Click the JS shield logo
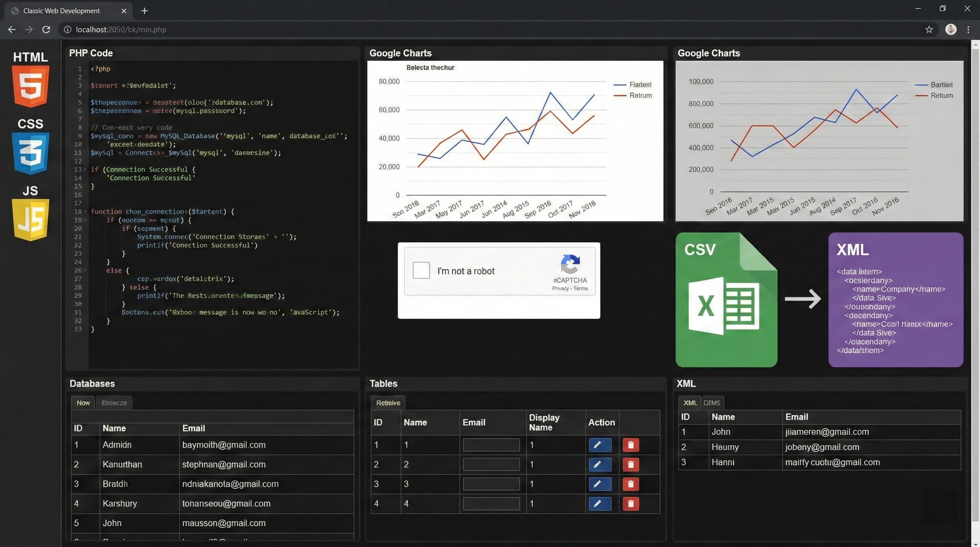Image resolution: width=980 pixels, height=547 pixels. [30, 219]
